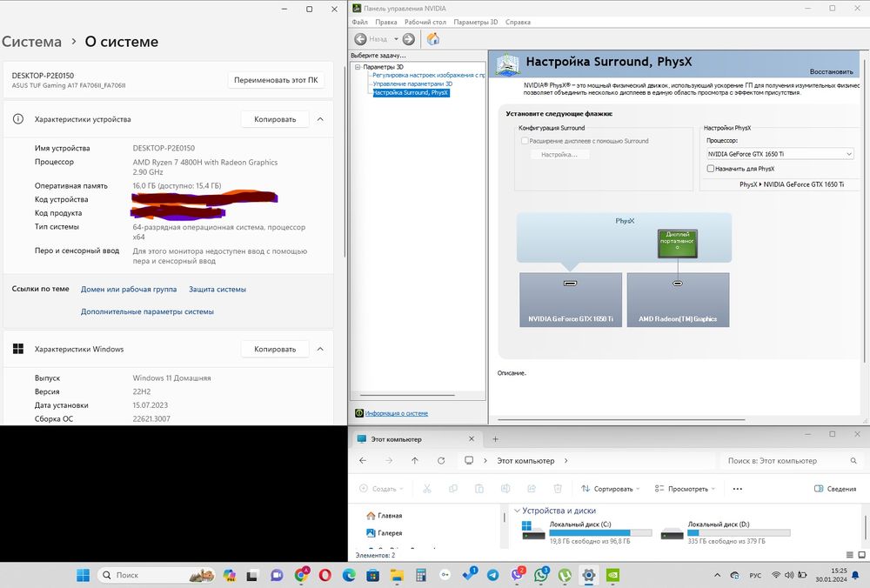
Task: Open WhatsApp from taskbar
Action: pos(541,575)
